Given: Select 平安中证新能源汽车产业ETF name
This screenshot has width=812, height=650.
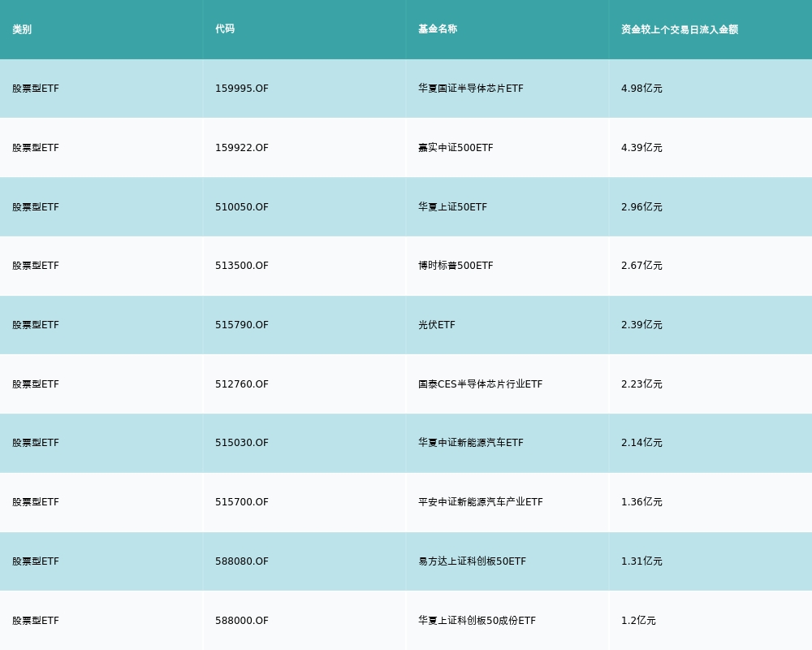Looking at the screenshot, I should pyautogui.click(x=481, y=502).
